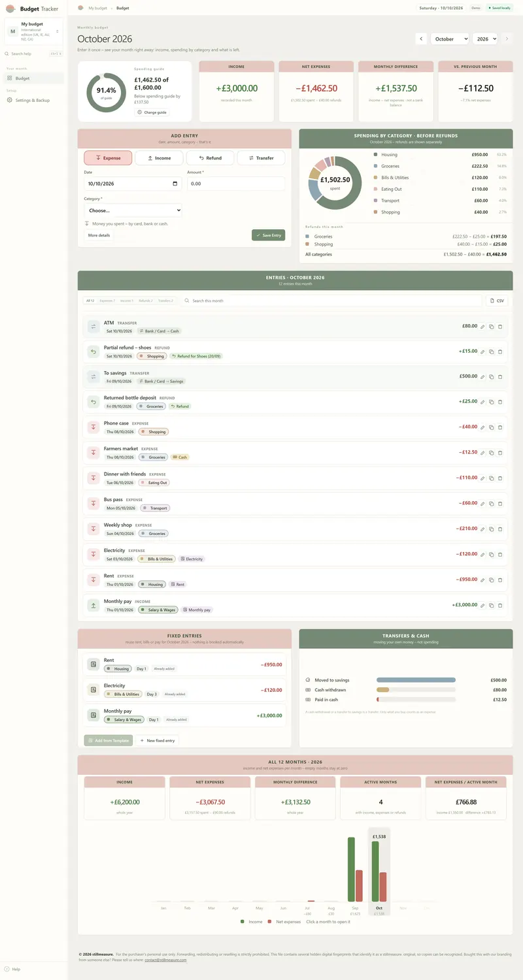Click the Budget Tracker logo
This screenshot has height=980, width=523.
10,9
